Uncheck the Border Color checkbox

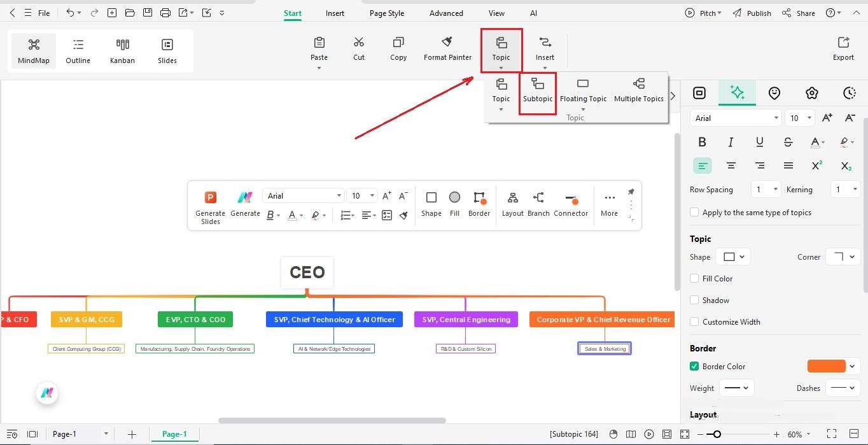pos(694,366)
